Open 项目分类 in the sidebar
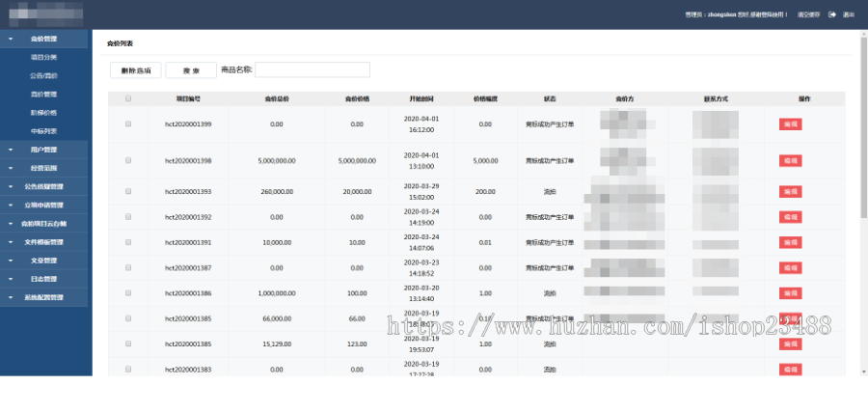868x412 pixels. click(43, 57)
